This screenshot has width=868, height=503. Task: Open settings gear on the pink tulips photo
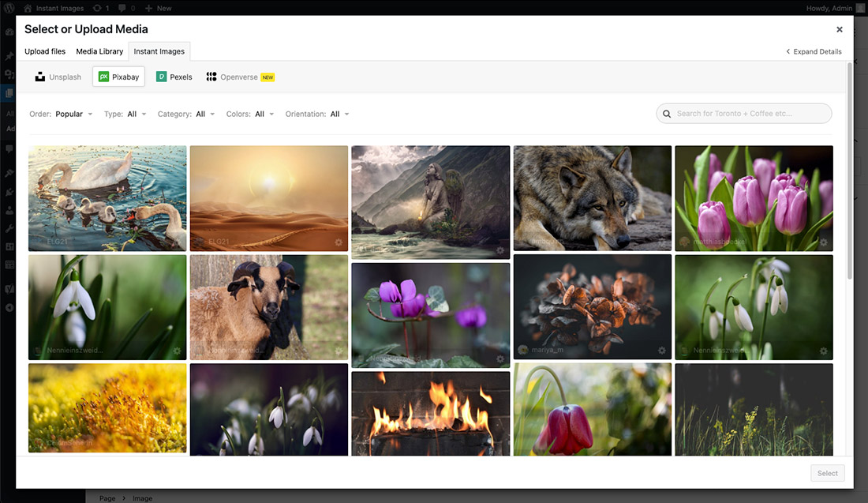[823, 242]
